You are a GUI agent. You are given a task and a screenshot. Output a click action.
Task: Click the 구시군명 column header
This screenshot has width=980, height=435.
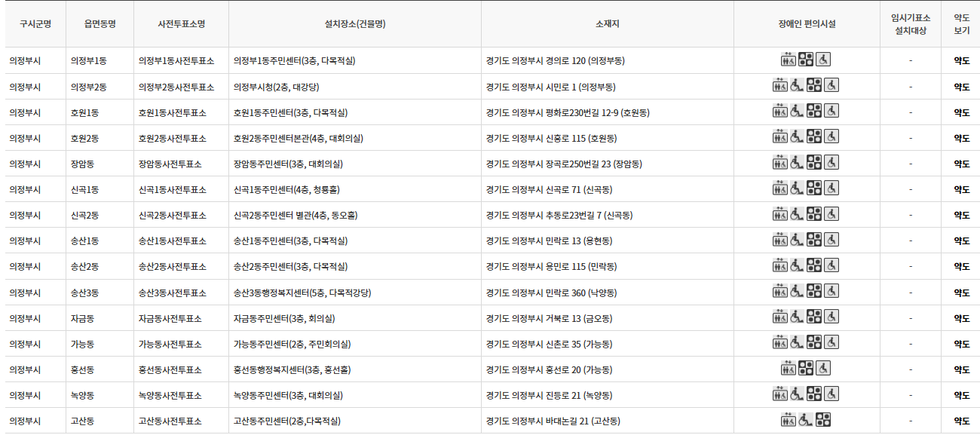pyautogui.click(x=35, y=23)
